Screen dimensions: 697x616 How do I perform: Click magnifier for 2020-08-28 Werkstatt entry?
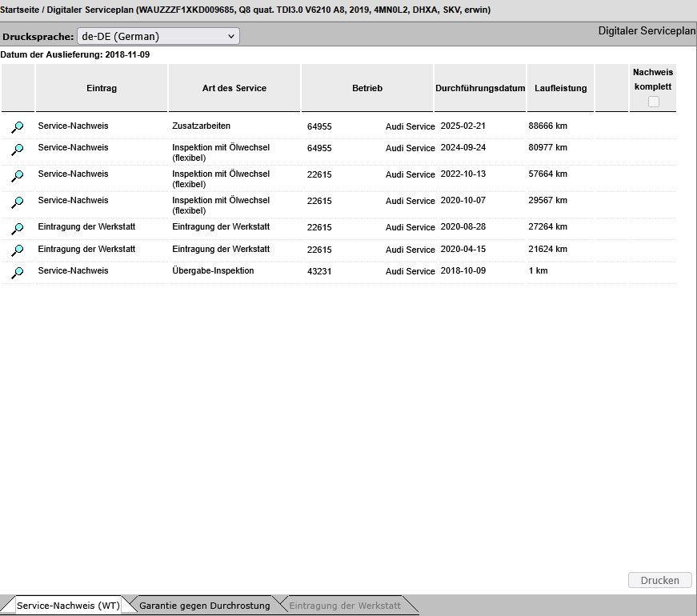click(18, 228)
